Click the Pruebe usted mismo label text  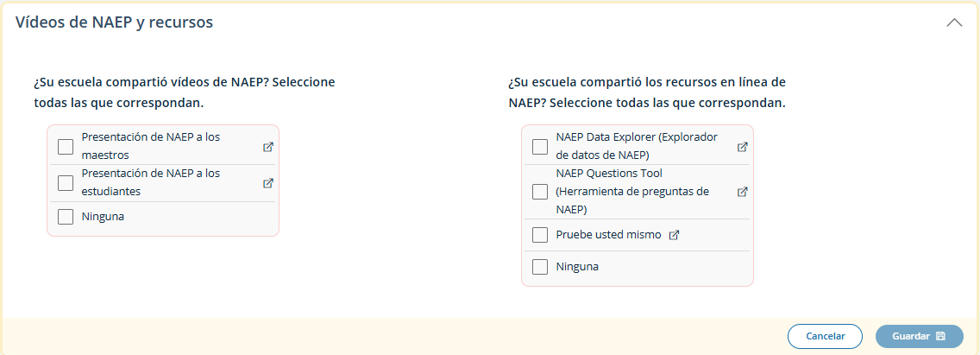pos(609,235)
